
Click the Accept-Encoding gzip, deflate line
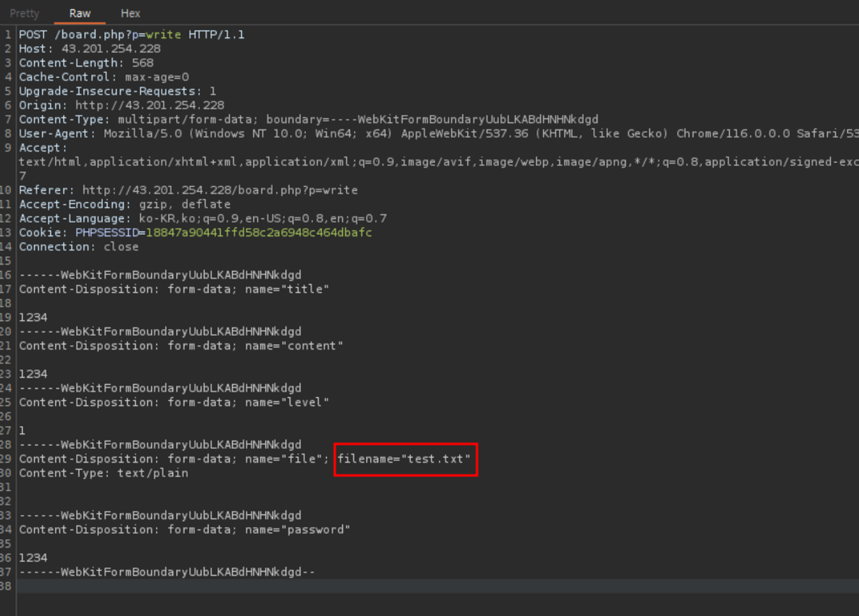coord(125,204)
